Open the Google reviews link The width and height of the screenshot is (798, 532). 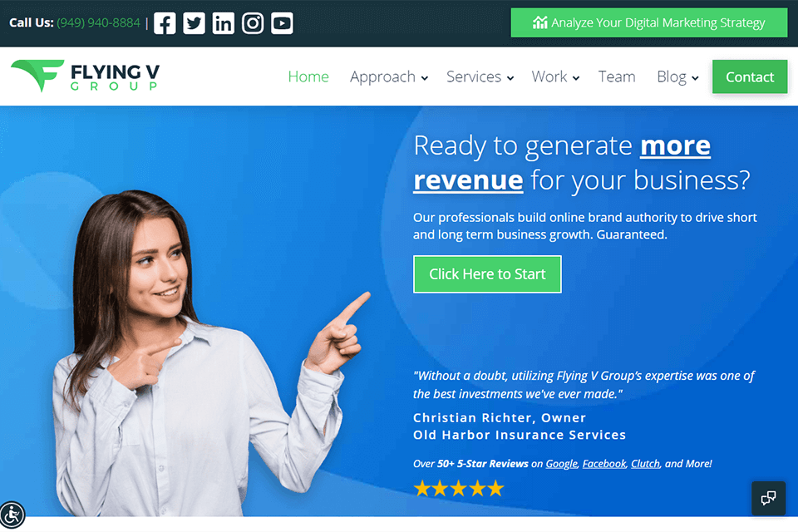click(x=561, y=464)
